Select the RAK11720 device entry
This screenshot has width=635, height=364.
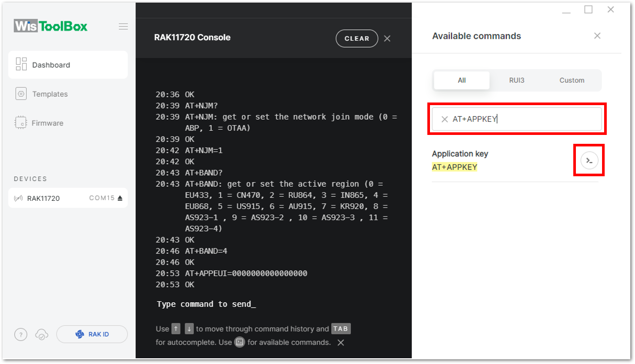[x=68, y=198]
